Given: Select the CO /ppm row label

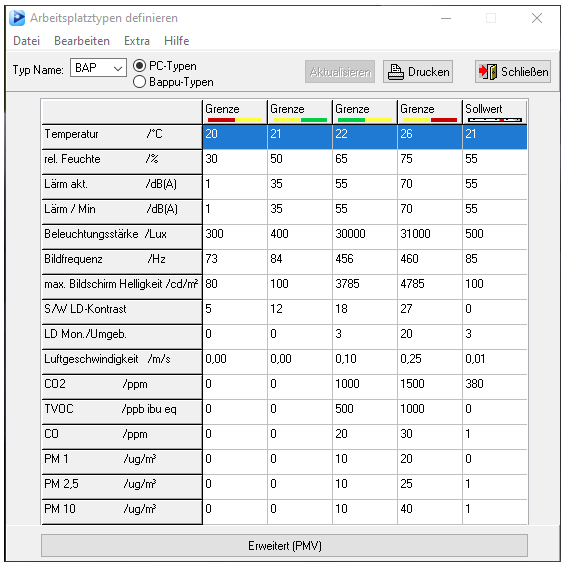Looking at the screenshot, I should 122,436.
